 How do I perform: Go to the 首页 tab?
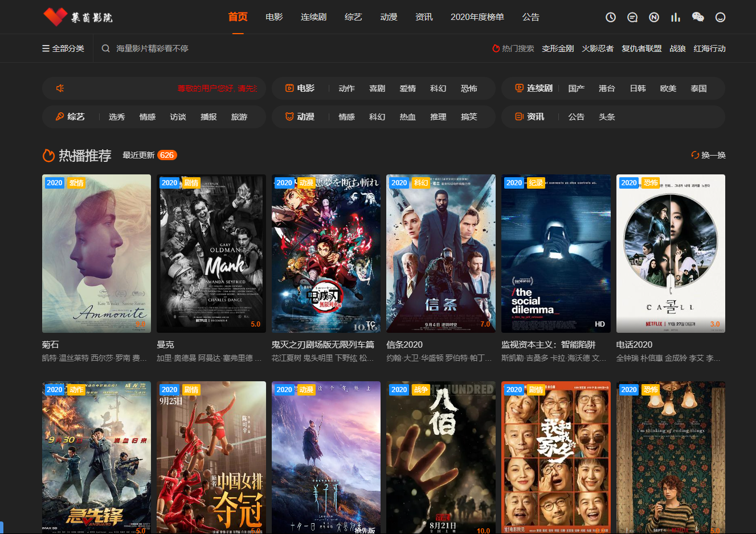click(238, 17)
